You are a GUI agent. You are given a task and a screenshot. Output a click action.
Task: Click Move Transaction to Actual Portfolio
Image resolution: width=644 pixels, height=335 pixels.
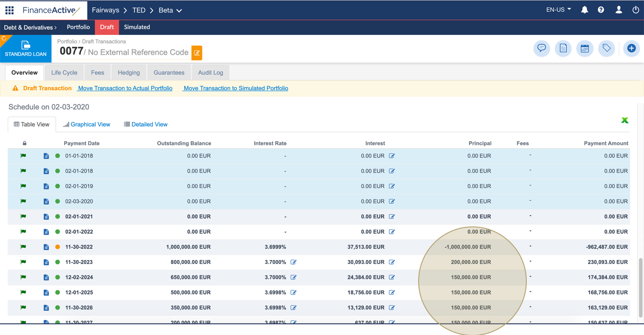[x=125, y=88]
